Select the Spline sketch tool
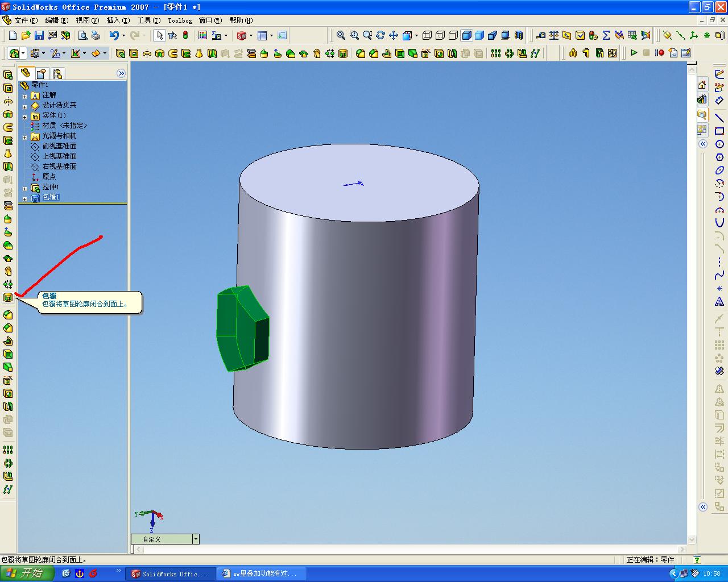This screenshot has width=728, height=582. pyautogui.click(x=719, y=275)
